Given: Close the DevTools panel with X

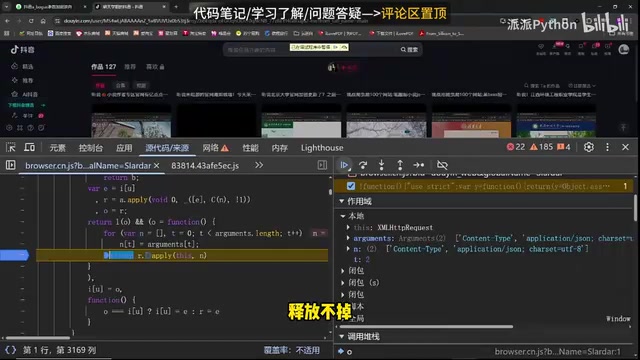Looking at the screenshot, I should click(625, 147).
